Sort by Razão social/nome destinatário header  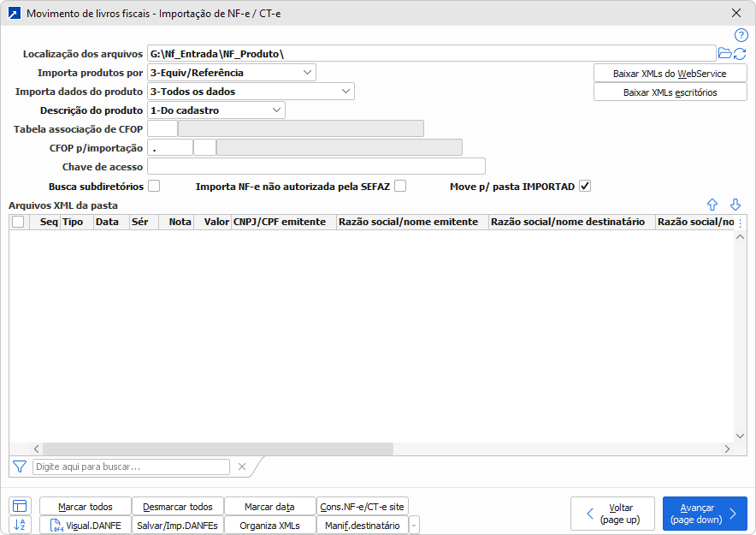tap(572, 222)
